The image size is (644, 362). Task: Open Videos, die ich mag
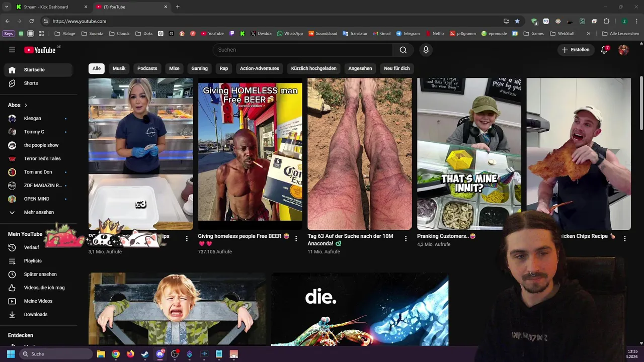[39, 288]
